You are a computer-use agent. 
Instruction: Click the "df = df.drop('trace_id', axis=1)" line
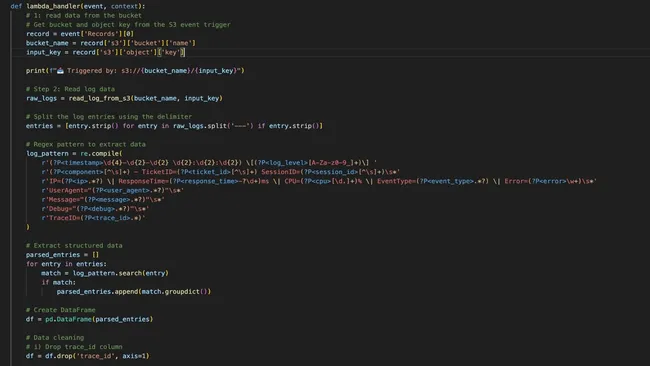[87, 356]
